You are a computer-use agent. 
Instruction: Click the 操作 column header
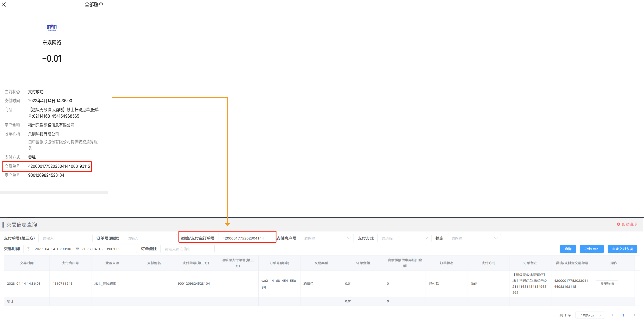pyautogui.click(x=614, y=263)
